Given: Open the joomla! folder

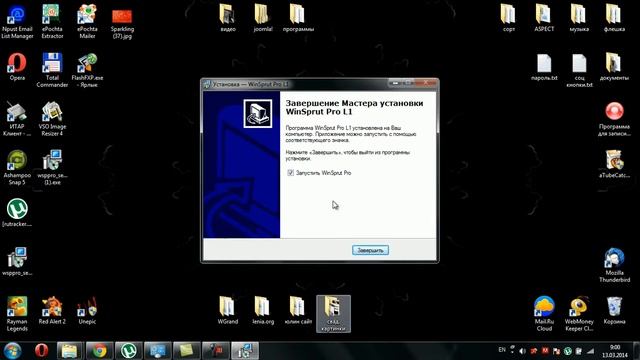Looking at the screenshot, I should (x=263, y=18).
